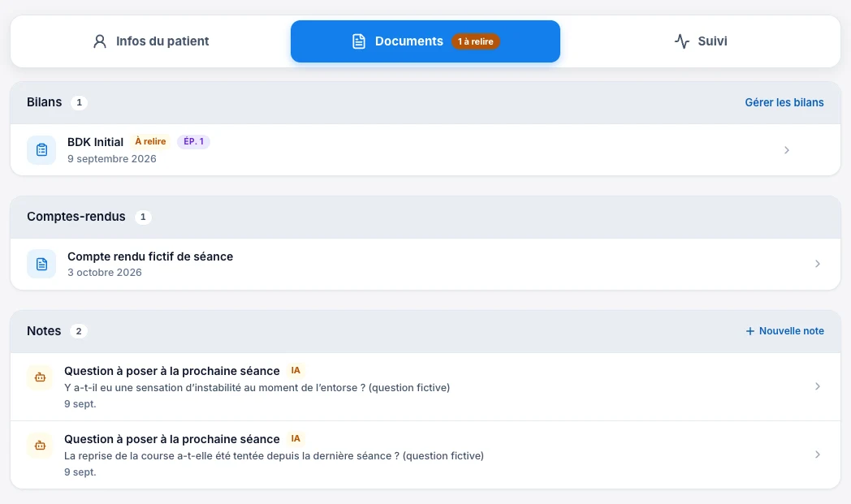Click robot icon of the instabilité question note
This screenshot has width=851, height=504.
tap(40, 377)
